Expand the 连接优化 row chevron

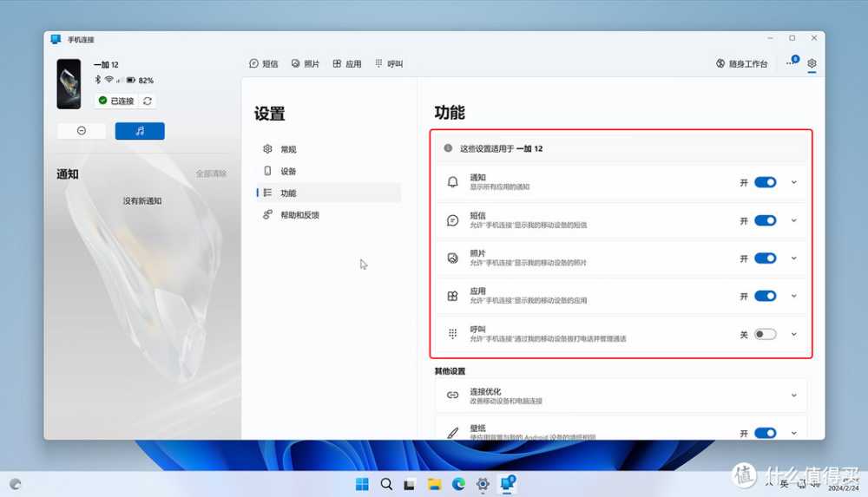coord(794,396)
